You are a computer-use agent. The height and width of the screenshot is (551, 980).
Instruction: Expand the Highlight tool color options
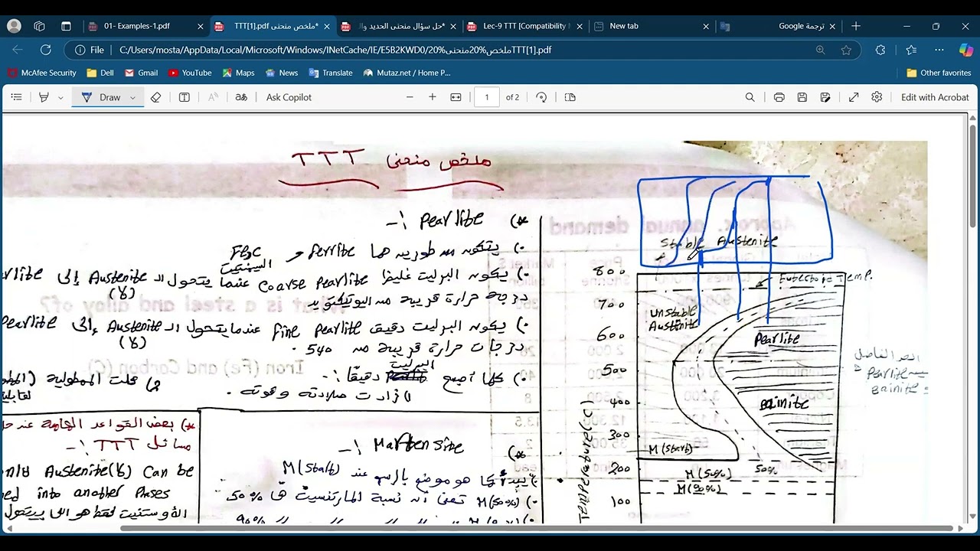pos(60,97)
